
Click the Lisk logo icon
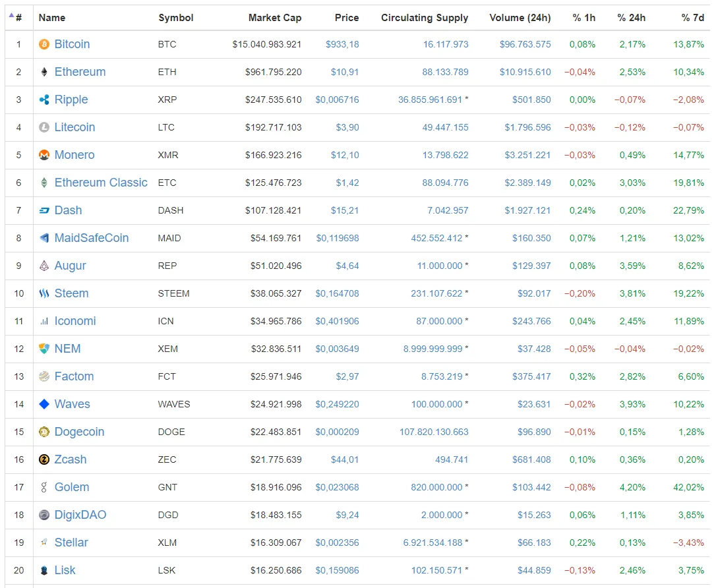click(44, 571)
